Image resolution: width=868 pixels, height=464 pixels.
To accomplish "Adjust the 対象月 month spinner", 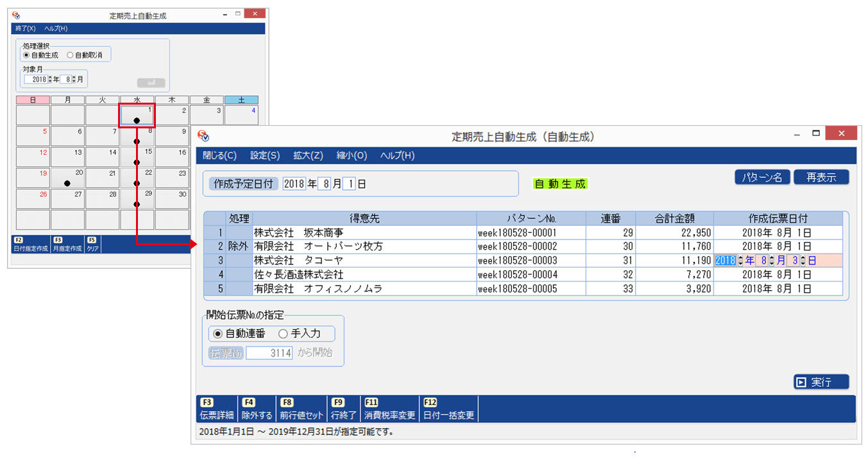I will pyautogui.click(x=74, y=80).
